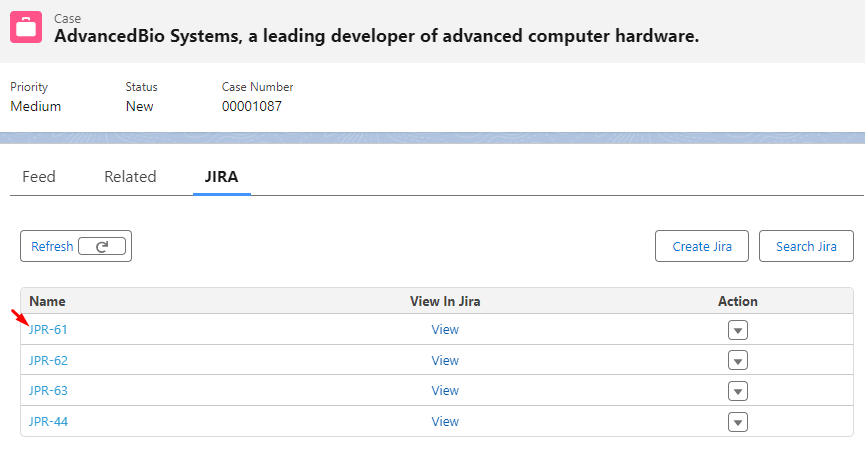
Task: View JPR-61 in Jira
Action: coord(445,329)
